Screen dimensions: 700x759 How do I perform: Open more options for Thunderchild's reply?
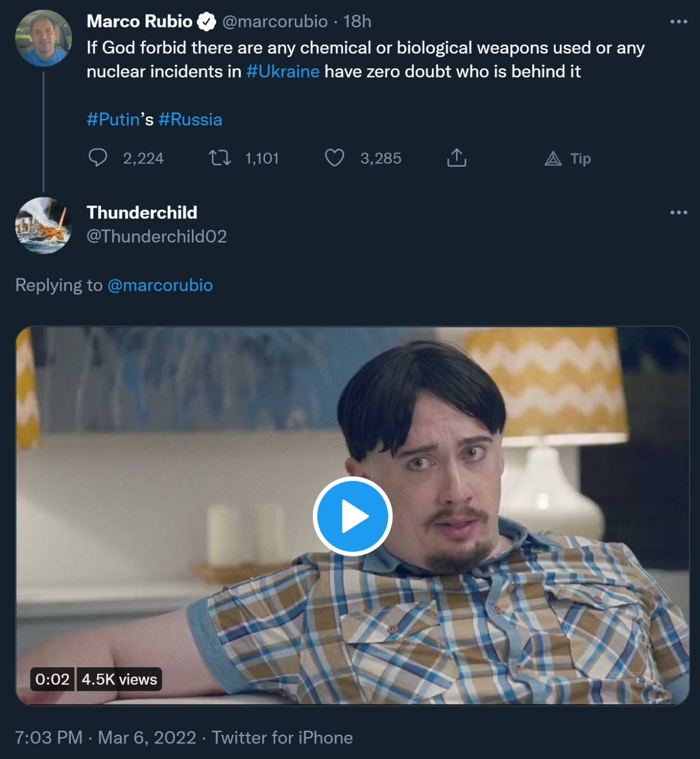[x=678, y=212]
